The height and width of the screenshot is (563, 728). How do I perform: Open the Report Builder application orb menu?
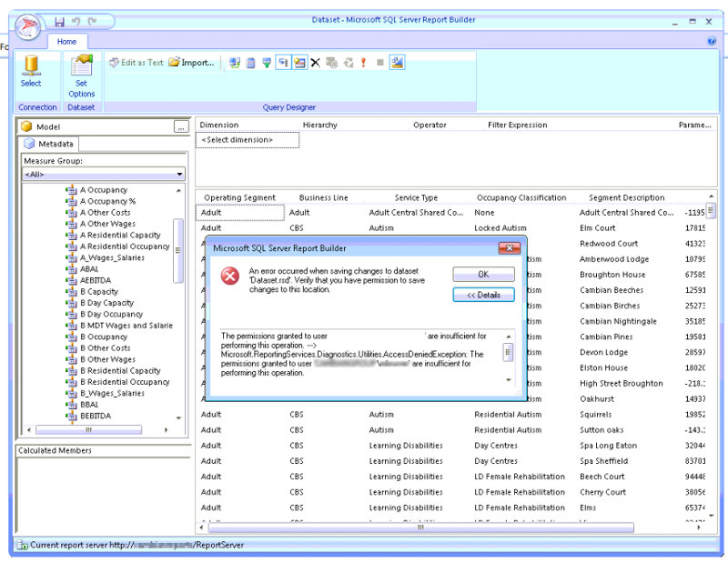coord(27,27)
